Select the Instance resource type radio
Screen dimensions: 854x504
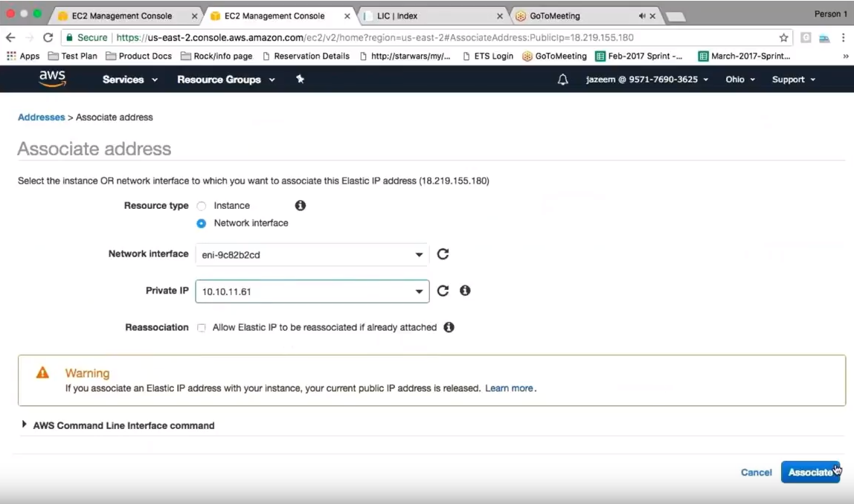202,206
